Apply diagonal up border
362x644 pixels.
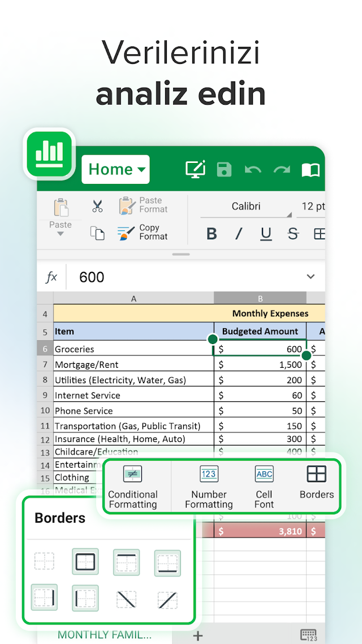pos(167,600)
